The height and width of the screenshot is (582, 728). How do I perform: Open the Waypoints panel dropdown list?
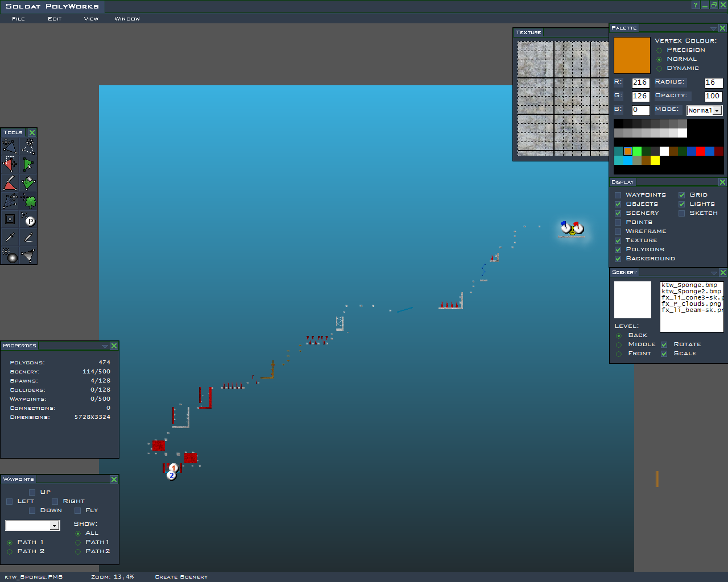[x=55, y=526]
